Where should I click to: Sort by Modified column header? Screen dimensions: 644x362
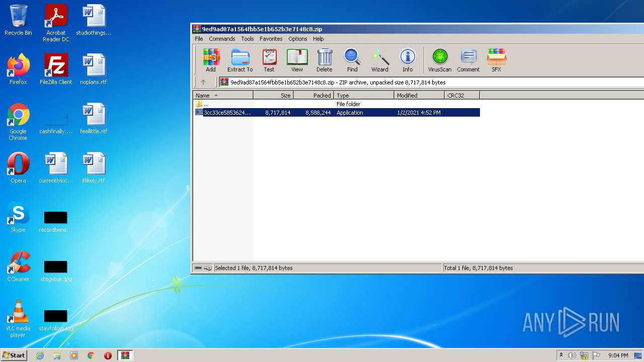420,95
